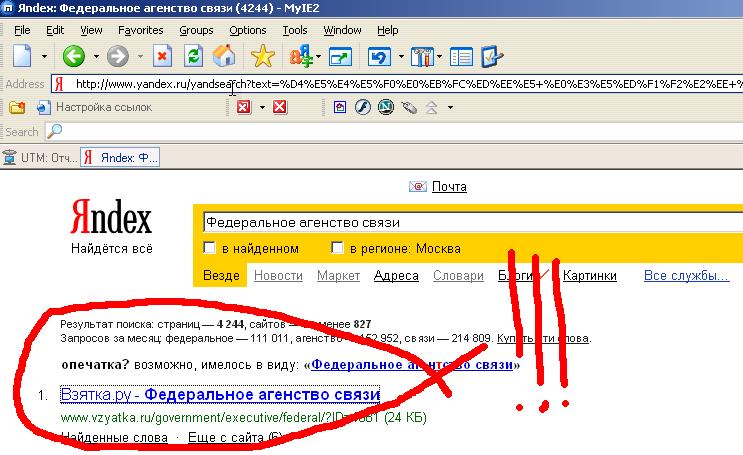Open the Маркет search category
Screen dimensions: 743x455
pyautogui.click(x=338, y=276)
